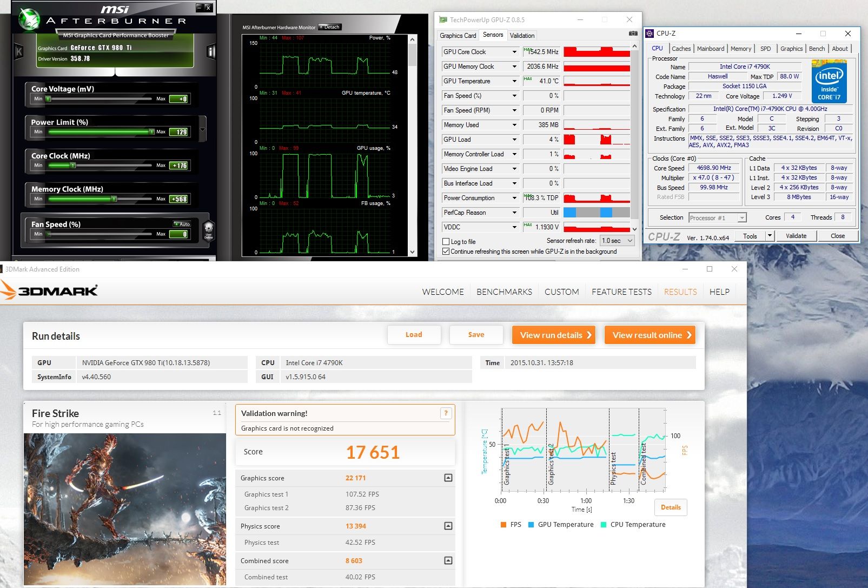Screen dimensions: 868x588
Task: Switch to GPU-Z Validation tab
Action: click(x=522, y=36)
